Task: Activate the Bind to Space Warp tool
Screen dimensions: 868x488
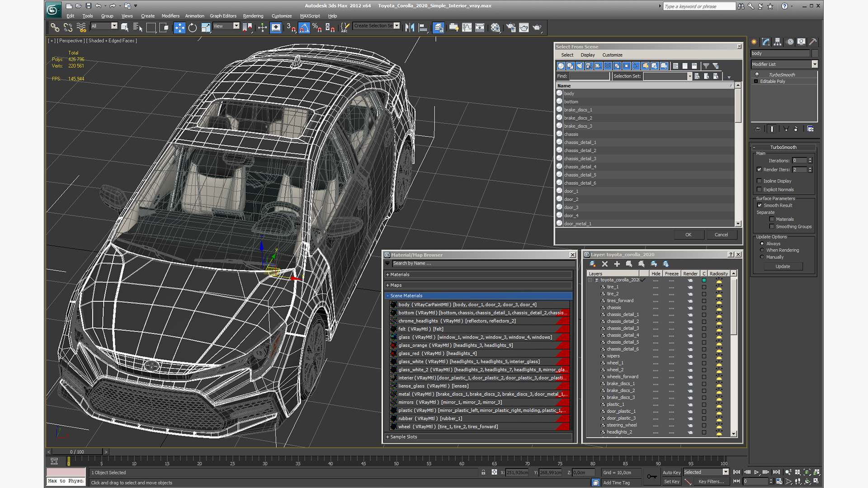Action: (x=81, y=28)
